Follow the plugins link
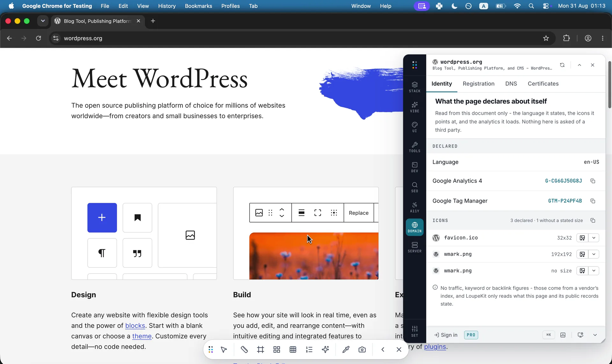 435,347
